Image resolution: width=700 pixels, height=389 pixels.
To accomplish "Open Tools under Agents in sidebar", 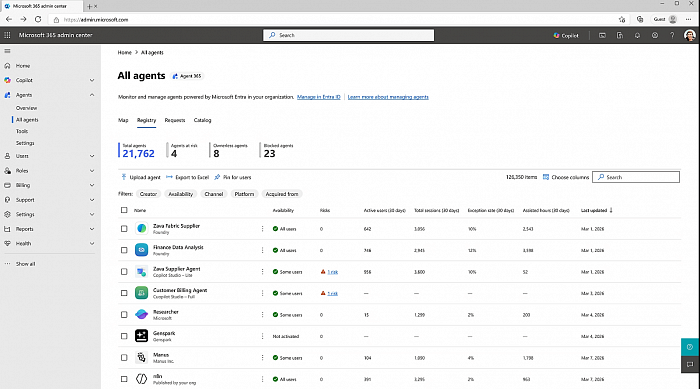I will [x=22, y=131].
